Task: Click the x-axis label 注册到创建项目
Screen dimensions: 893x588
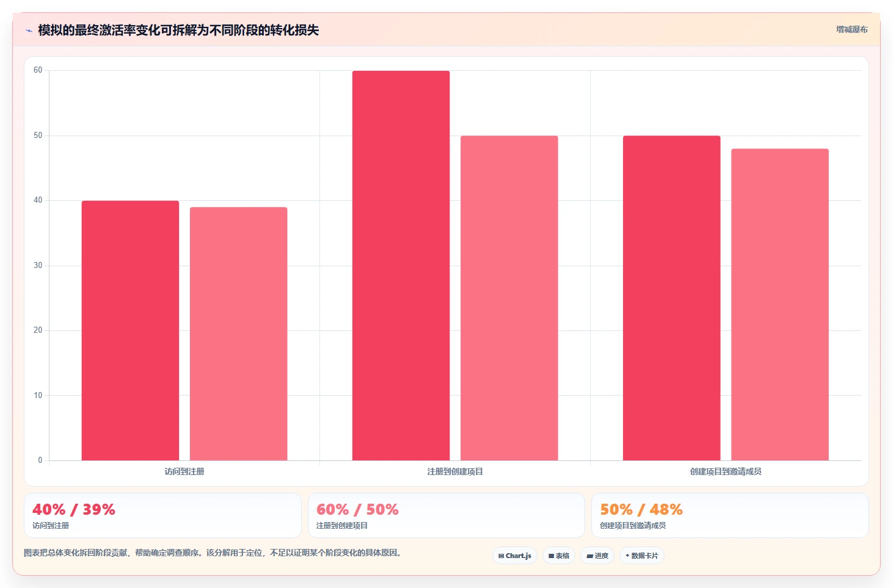Action: tap(455, 471)
